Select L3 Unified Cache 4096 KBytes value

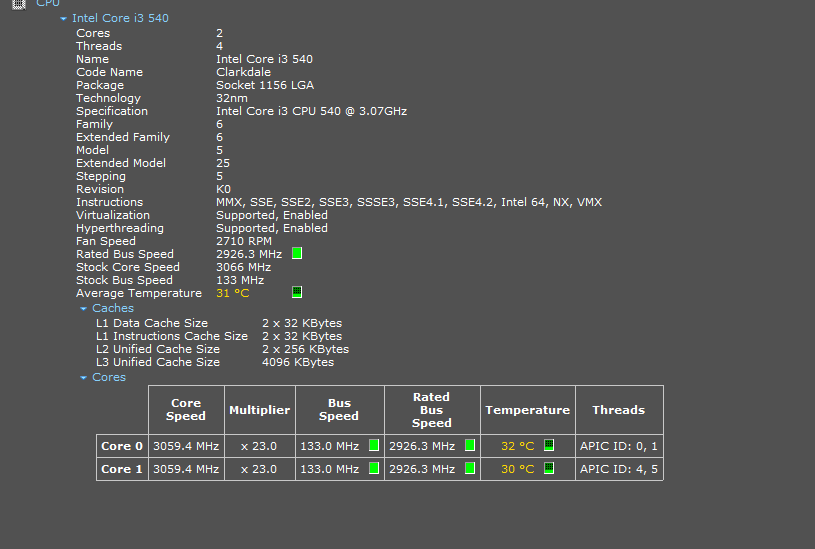[x=298, y=362]
